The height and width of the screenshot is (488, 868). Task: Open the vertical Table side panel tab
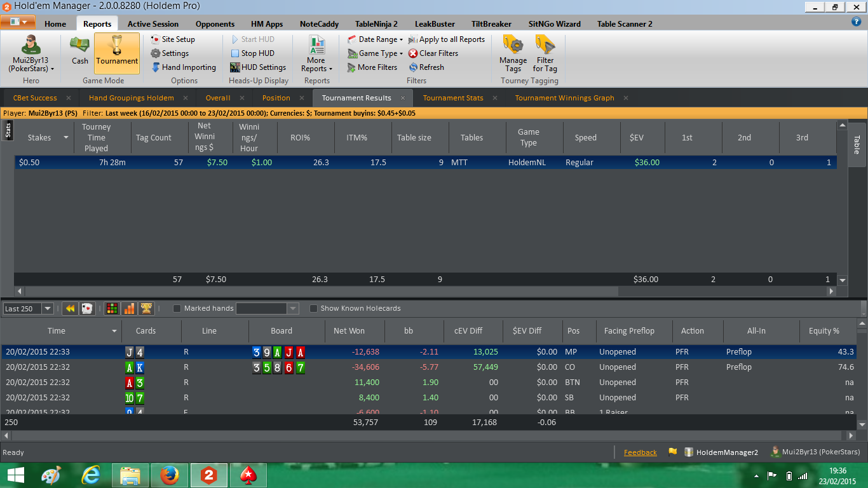[x=856, y=145]
